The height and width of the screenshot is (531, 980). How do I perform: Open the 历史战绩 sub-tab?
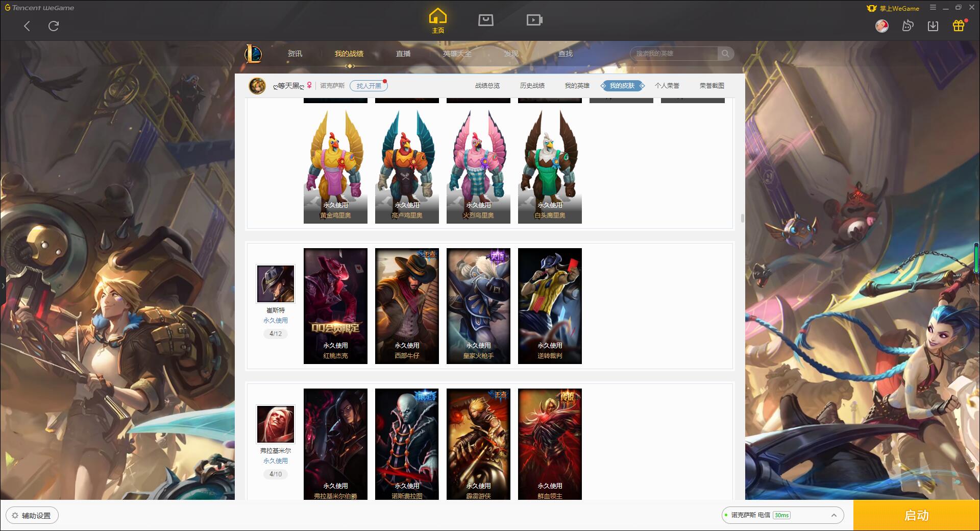point(532,86)
